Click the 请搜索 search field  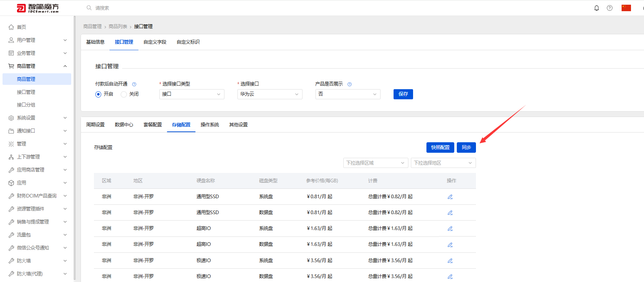pyautogui.click(x=102, y=8)
